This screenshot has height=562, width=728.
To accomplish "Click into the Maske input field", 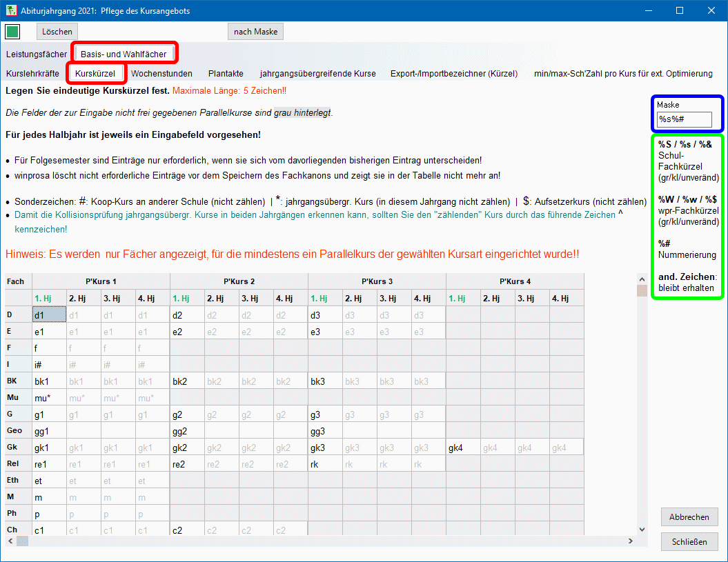I will (685, 119).
